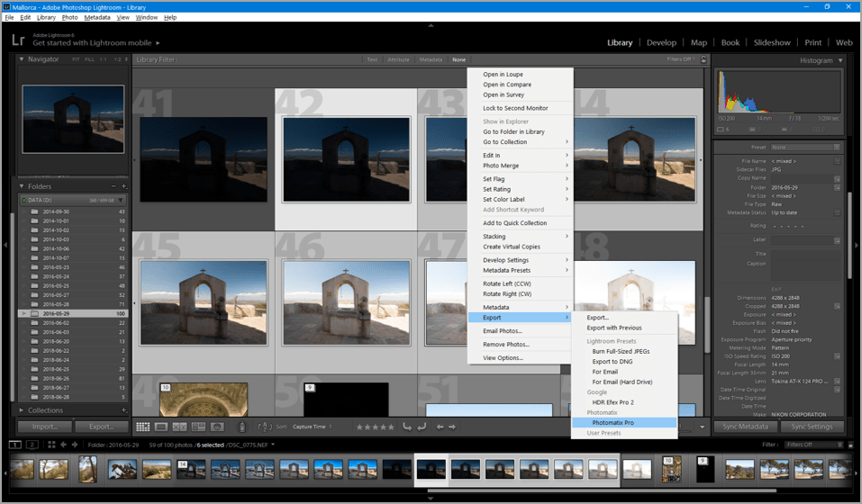Screen dimensions: 862x504
Task: Select second monitor display button
Action: coord(33,445)
